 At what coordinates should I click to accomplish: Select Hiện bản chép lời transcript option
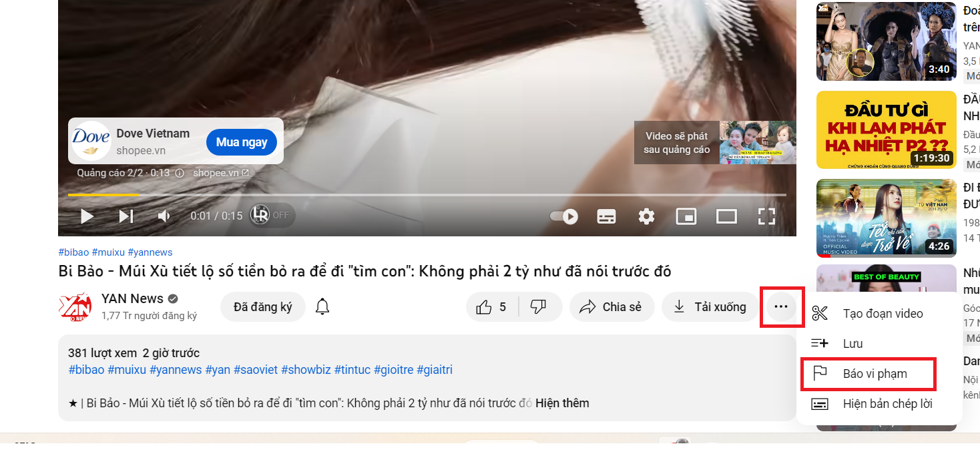(x=879, y=404)
